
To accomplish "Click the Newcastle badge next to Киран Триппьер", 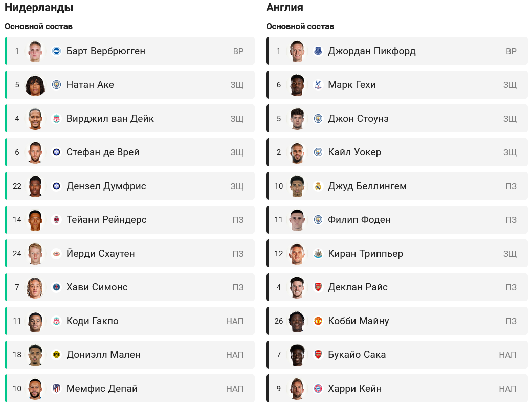I will [x=318, y=254].
